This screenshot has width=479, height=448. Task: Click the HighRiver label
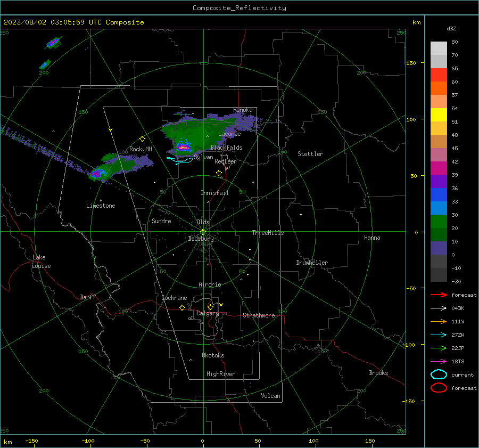coord(221,374)
